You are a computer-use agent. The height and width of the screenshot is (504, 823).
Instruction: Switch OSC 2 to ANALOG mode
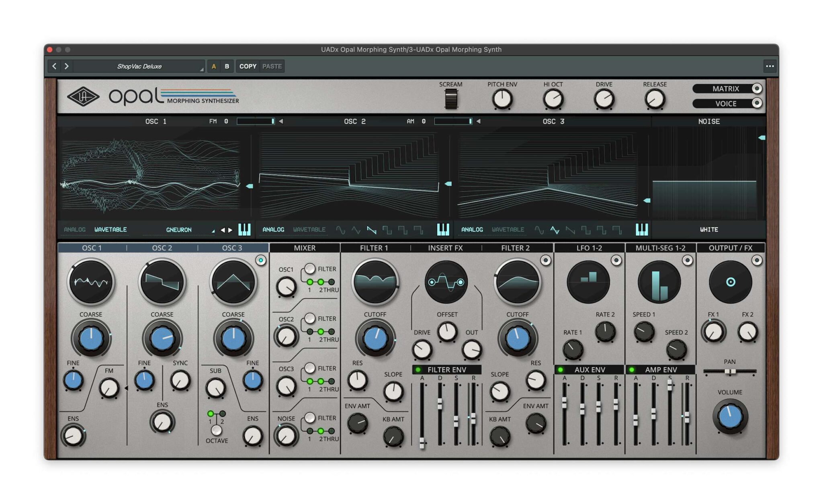273,229
